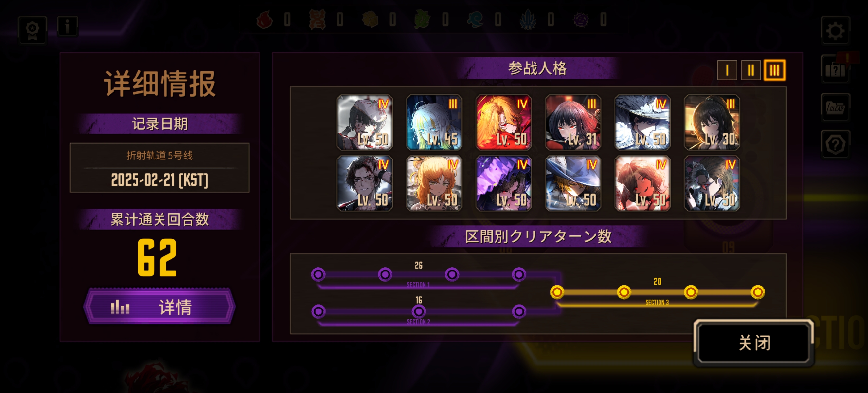
Task: Select the teal wave resource icon
Action: (475, 20)
